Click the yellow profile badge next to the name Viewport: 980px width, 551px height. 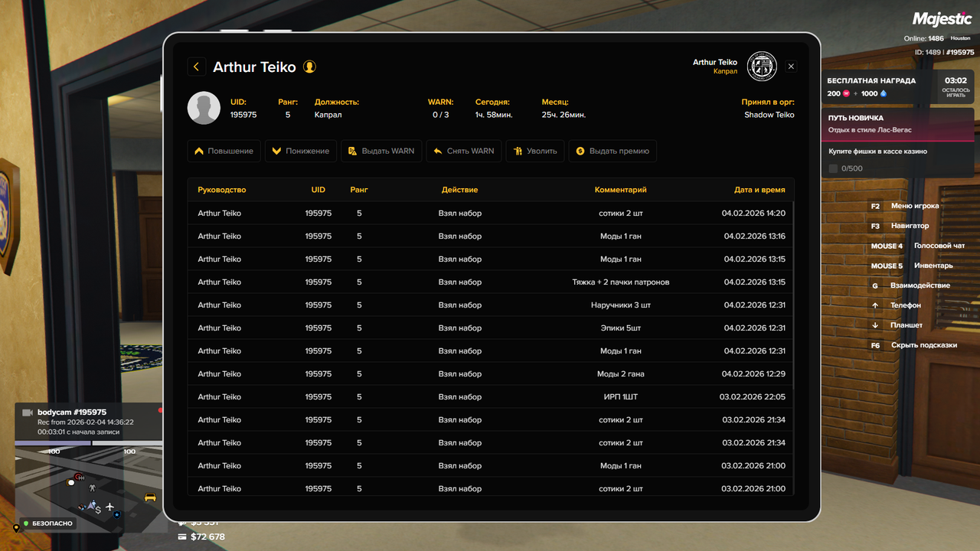(x=309, y=67)
